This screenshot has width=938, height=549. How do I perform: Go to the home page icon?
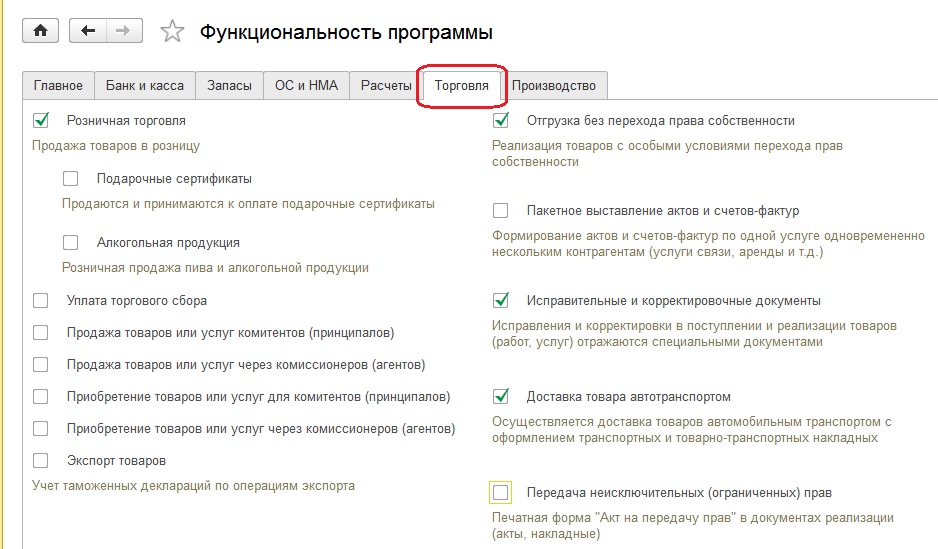[x=41, y=31]
